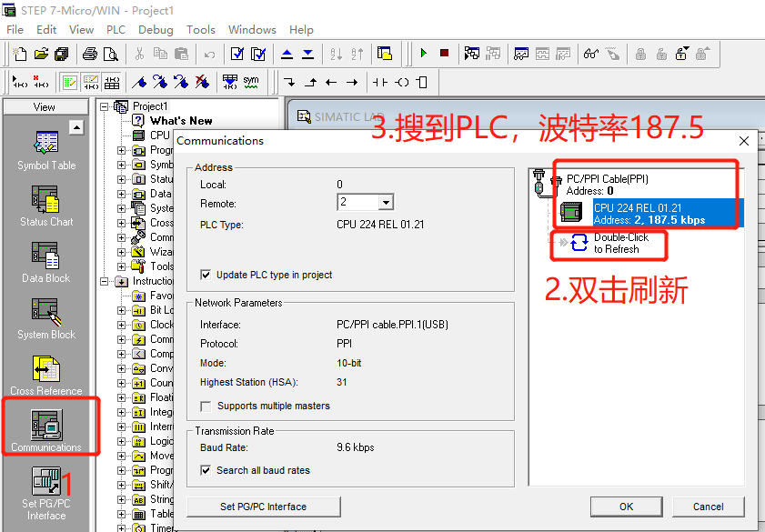Select What's New in the project tree
Screen dimensions: 765x532
181,121
